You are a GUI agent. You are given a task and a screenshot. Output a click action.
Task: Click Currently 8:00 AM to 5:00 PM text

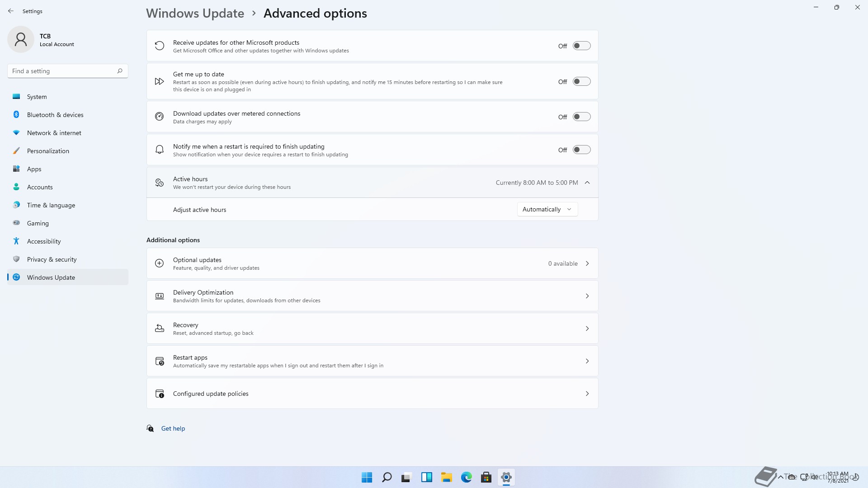537,183
